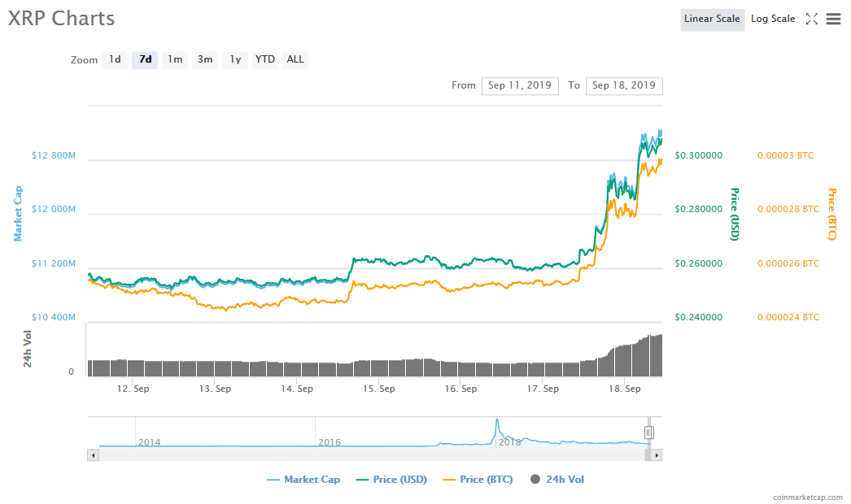Click the XRP Charts heading
This screenshot has width=851, height=504.
click(x=61, y=19)
